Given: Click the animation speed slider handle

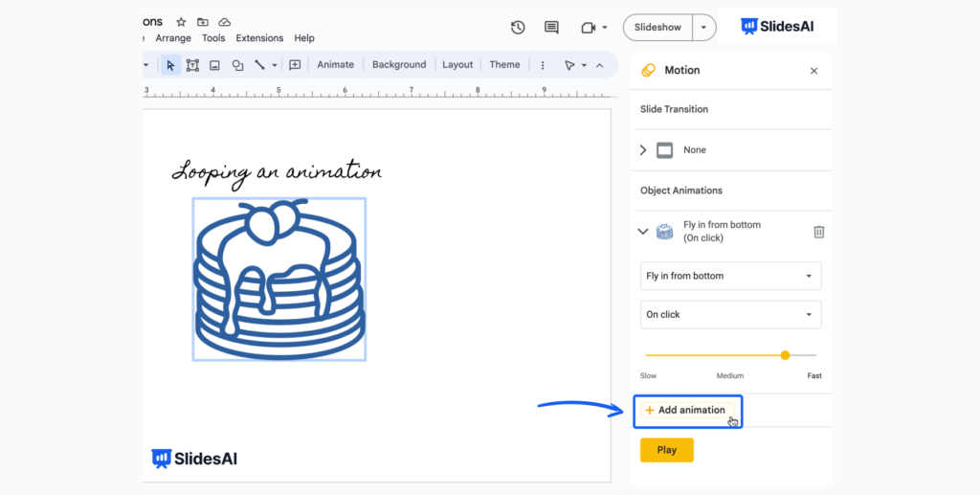Looking at the screenshot, I should point(785,355).
